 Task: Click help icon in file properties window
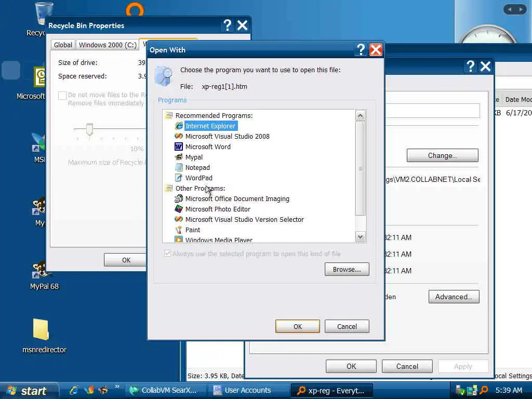[x=470, y=66]
